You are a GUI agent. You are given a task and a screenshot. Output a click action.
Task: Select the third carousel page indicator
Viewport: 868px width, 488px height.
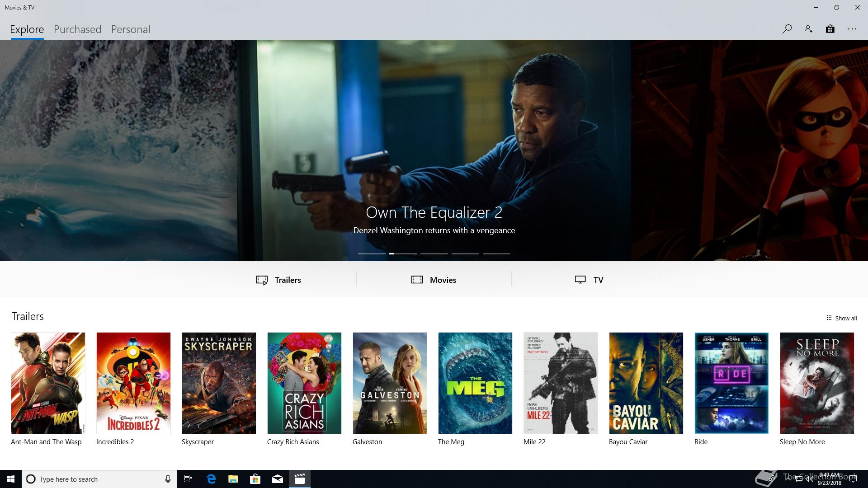pyautogui.click(x=434, y=253)
